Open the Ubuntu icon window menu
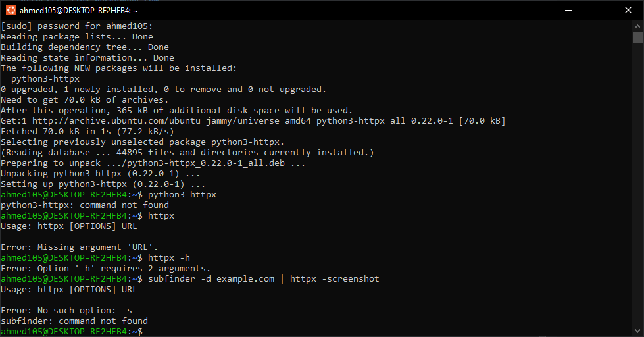Viewport: 644px width, 337px height. pyautogui.click(x=11, y=10)
